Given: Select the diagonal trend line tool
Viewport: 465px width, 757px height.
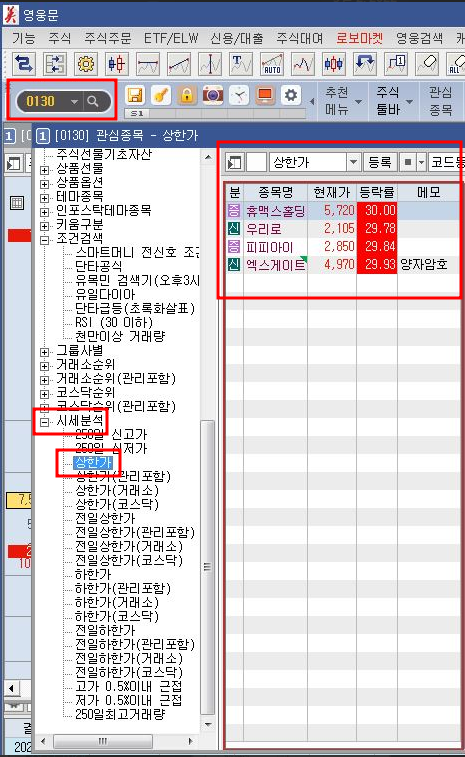Looking at the screenshot, I should pos(179,64).
